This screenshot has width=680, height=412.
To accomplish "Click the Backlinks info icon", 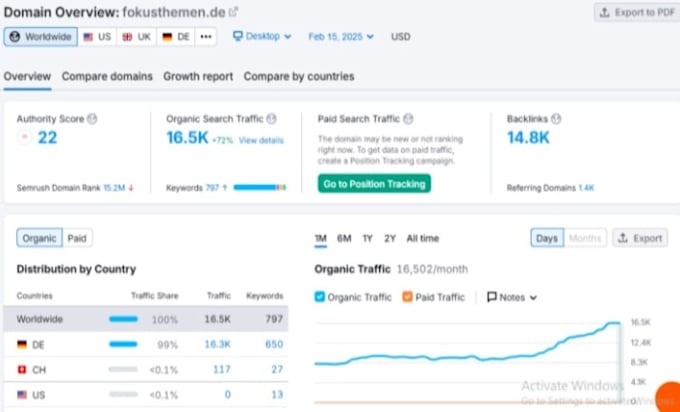I will tap(556, 119).
